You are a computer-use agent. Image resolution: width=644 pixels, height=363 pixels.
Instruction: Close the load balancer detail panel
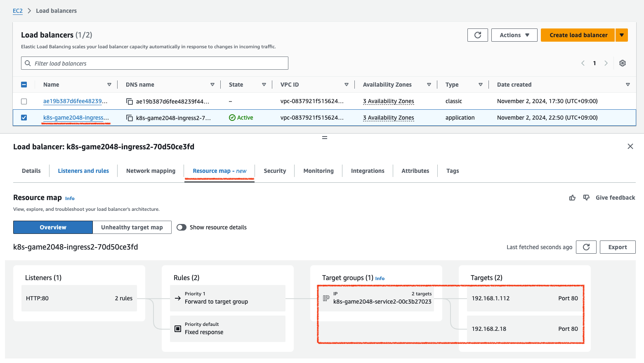click(x=630, y=146)
